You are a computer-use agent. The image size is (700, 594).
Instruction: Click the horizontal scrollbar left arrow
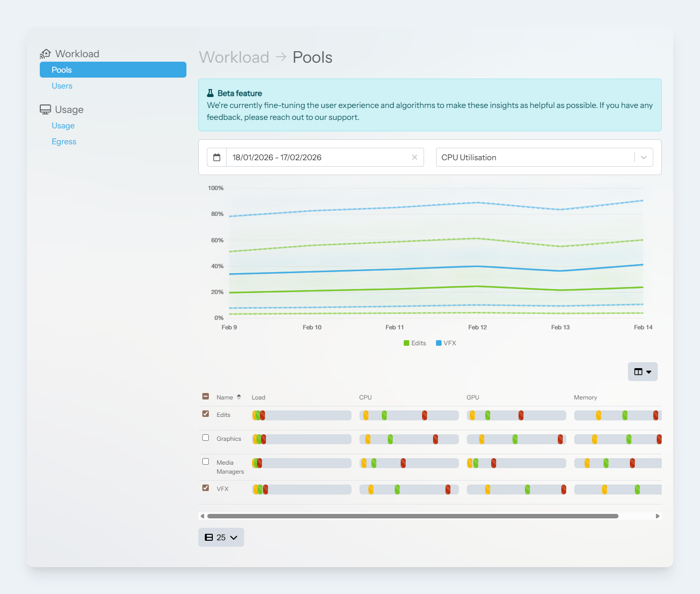pyautogui.click(x=202, y=516)
